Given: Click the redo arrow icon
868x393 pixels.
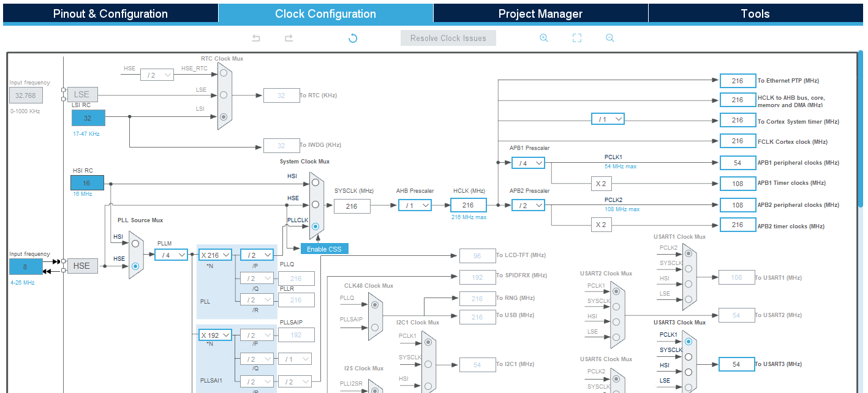Looking at the screenshot, I should pos(289,38).
